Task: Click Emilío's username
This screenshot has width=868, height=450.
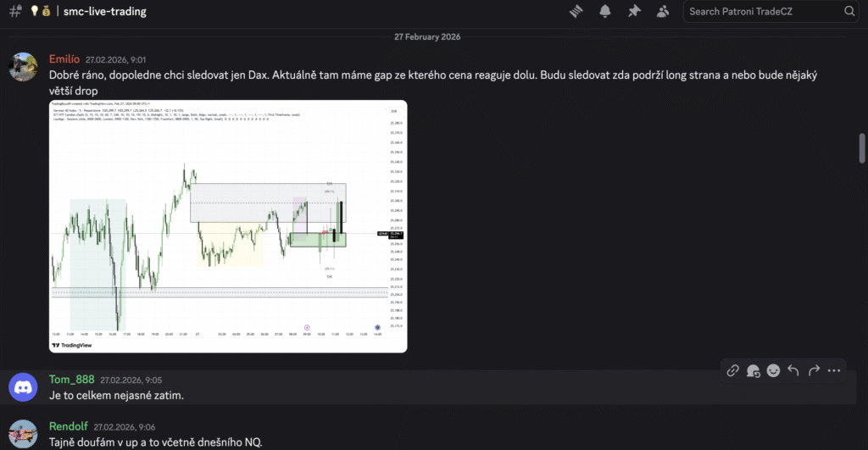Action: click(x=64, y=59)
